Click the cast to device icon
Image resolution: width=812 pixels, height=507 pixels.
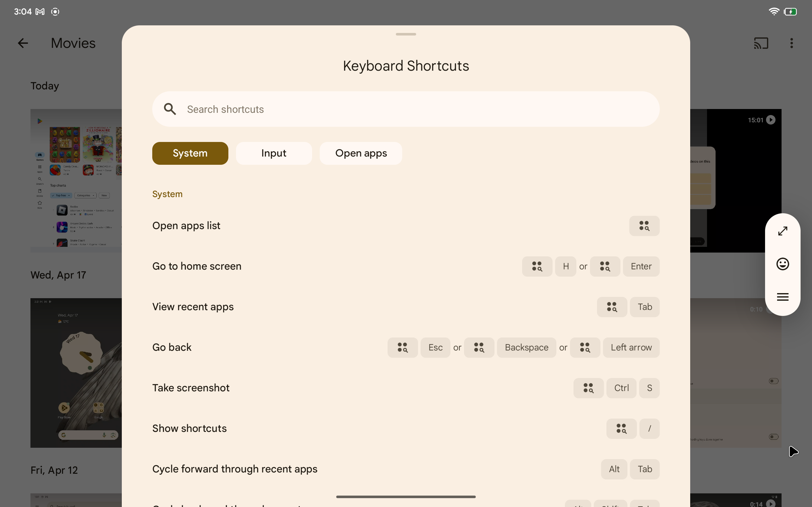[761, 43]
